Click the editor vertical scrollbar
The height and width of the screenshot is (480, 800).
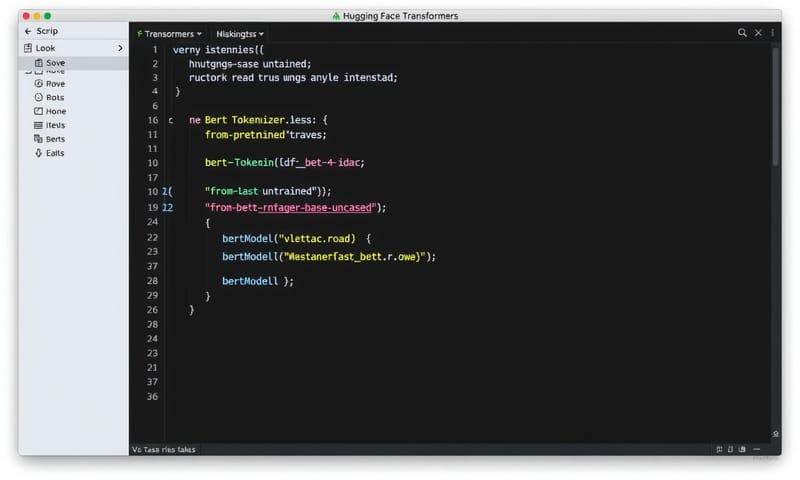click(x=776, y=110)
